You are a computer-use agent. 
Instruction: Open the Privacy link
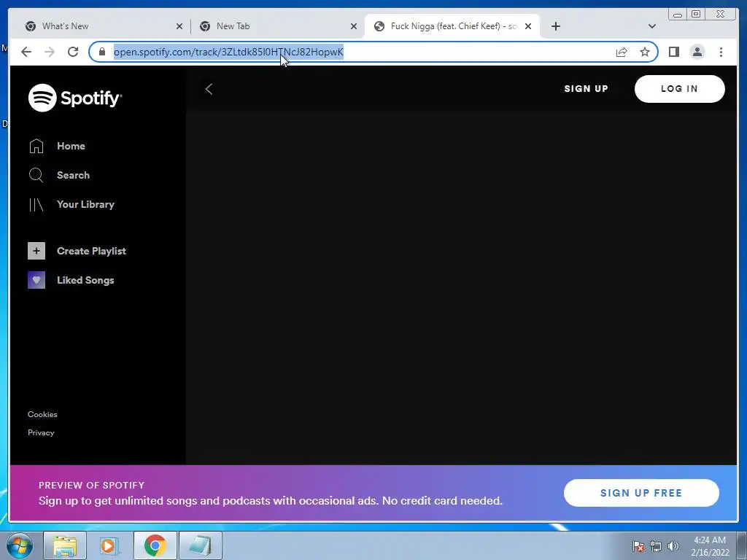click(41, 432)
